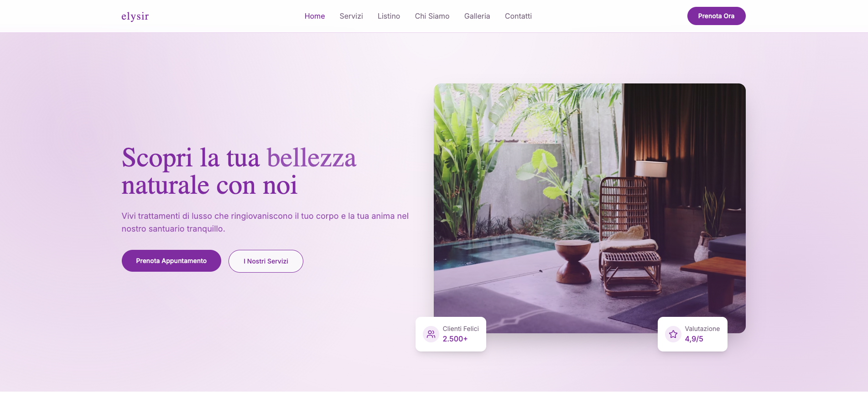Click the 2.500+ figure text
This screenshot has height=398, width=868.
455,339
